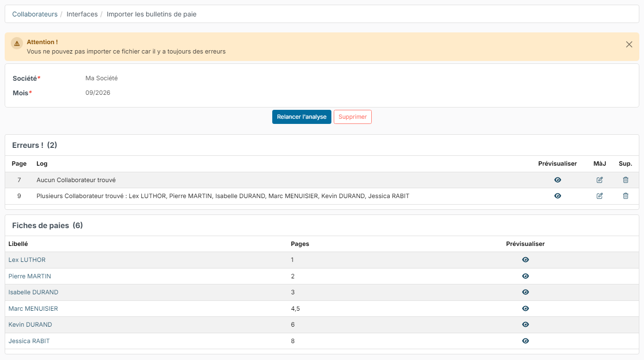Preview Pierre MARTIN payslip

525,276
